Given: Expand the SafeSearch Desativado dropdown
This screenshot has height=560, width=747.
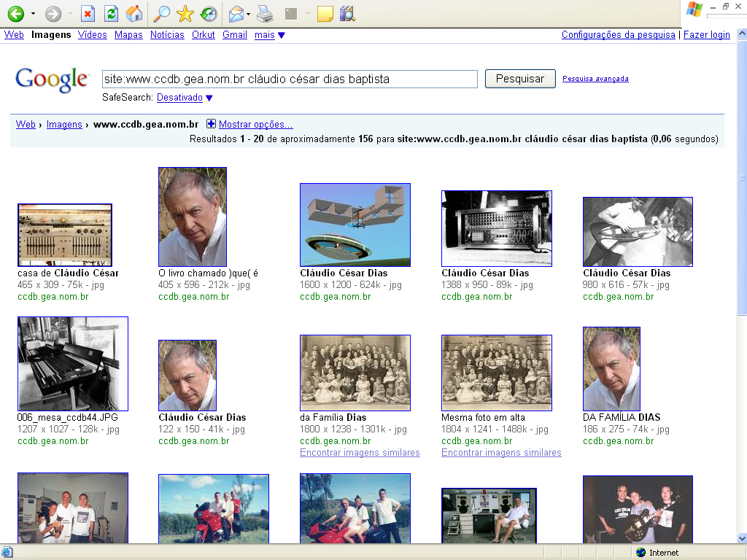Looking at the screenshot, I should pos(209,98).
